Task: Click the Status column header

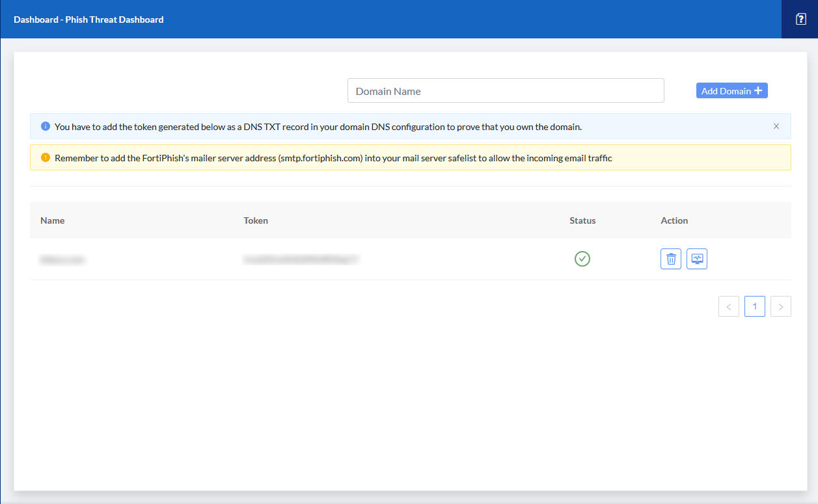Action: [x=582, y=220]
